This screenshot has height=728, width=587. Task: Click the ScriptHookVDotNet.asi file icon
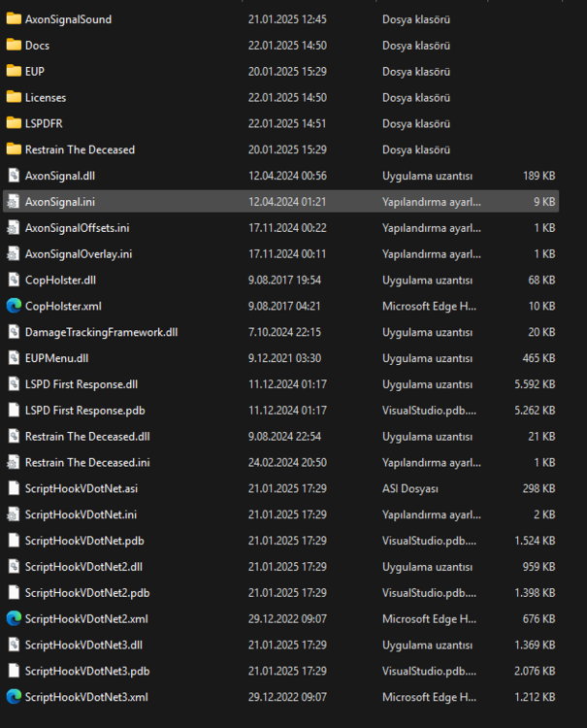coord(14,488)
